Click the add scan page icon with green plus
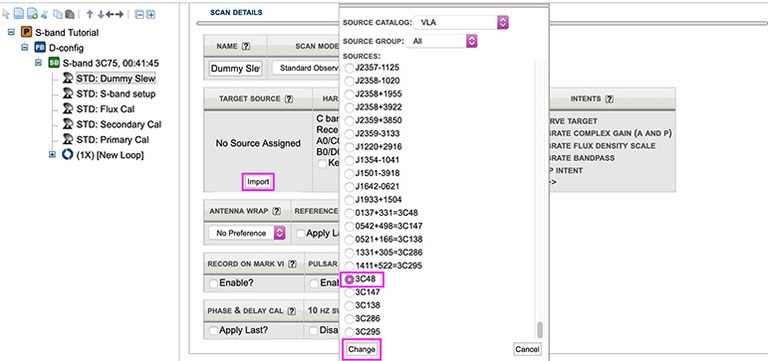Viewport: 768px width, 361px height. pos(32,14)
